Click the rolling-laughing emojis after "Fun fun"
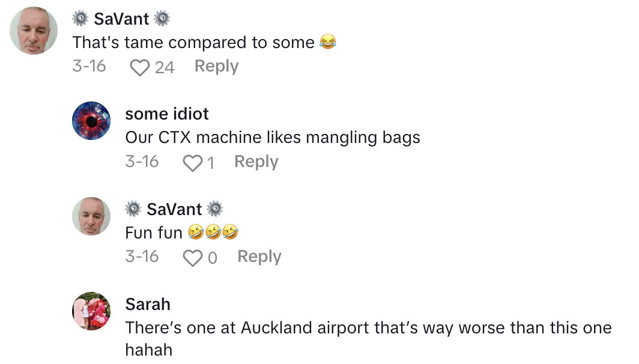Screen dimensions: 639x364 click(x=213, y=232)
